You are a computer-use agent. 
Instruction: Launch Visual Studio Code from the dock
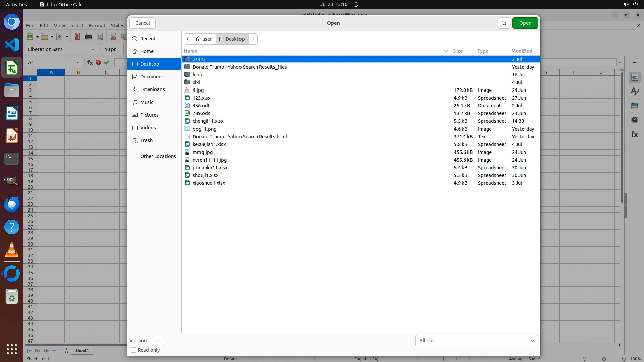click(12, 45)
